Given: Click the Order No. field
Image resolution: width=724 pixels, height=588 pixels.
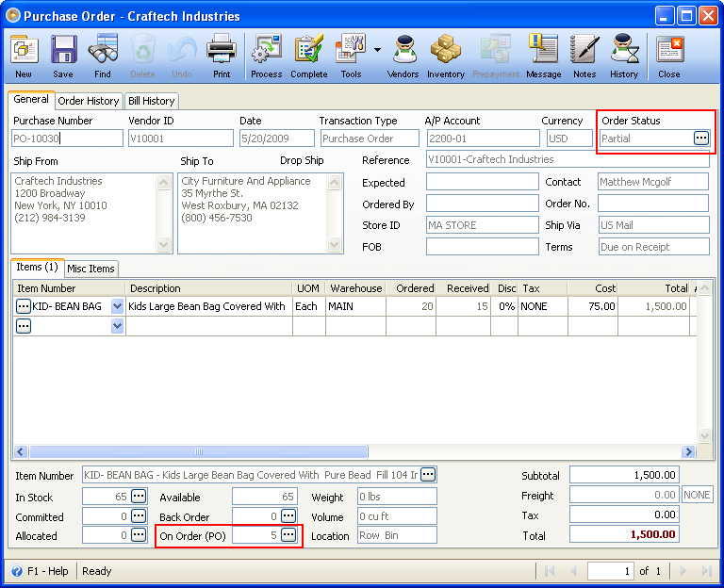Looking at the screenshot, I should [653, 204].
